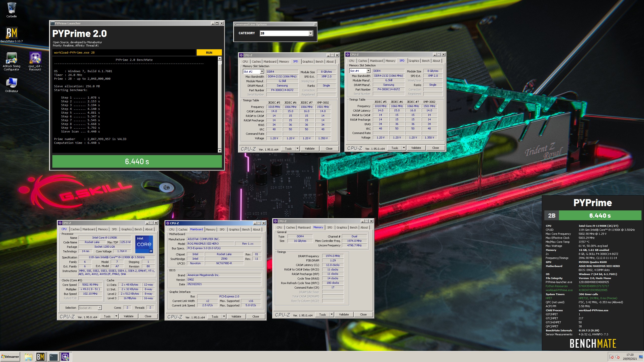The height and width of the screenshot is (362, 644).
Task: Click the system tray flag notification icon
Action: click(612, 357)
